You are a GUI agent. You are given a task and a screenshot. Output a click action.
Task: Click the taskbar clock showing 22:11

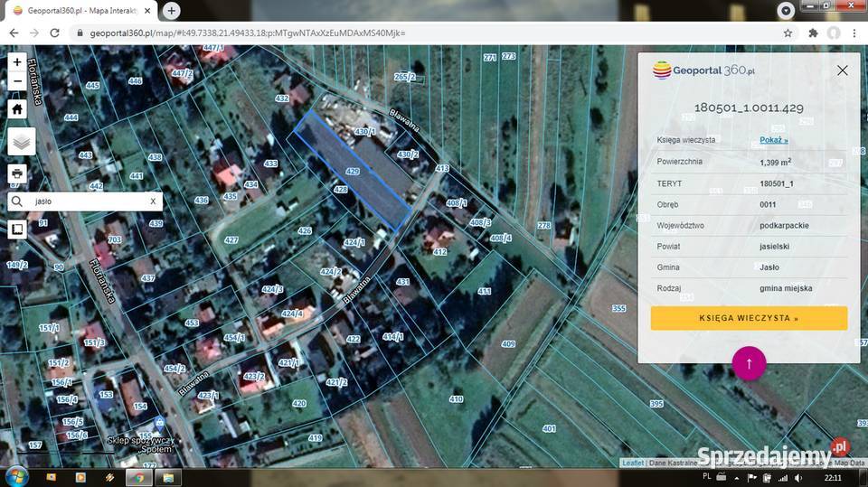(833, 478)
